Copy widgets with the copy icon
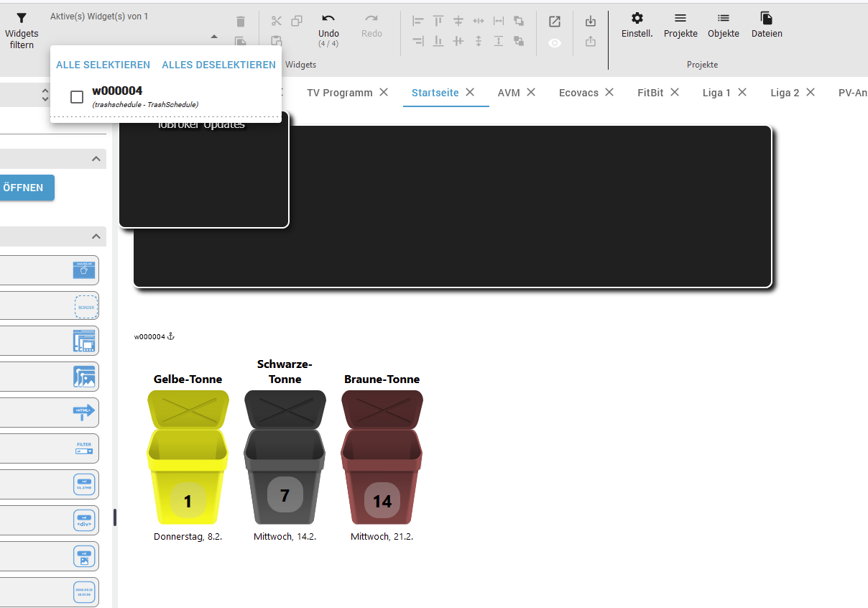 click(297, 21)
